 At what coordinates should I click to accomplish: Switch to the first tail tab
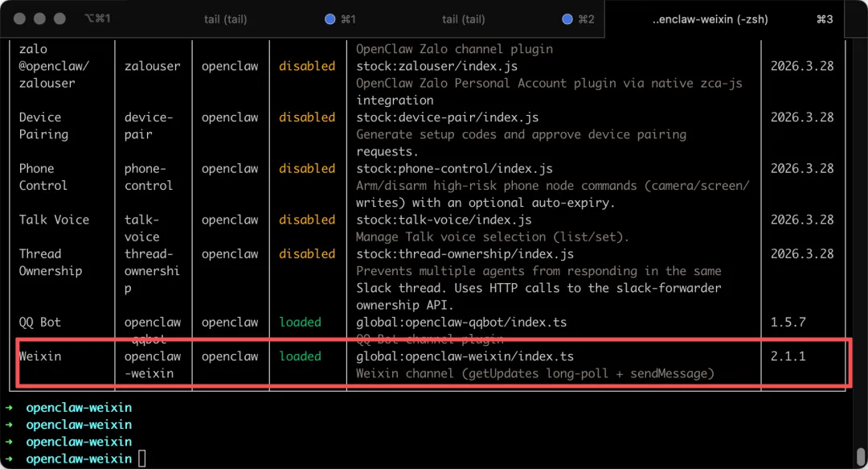point(225,19)
